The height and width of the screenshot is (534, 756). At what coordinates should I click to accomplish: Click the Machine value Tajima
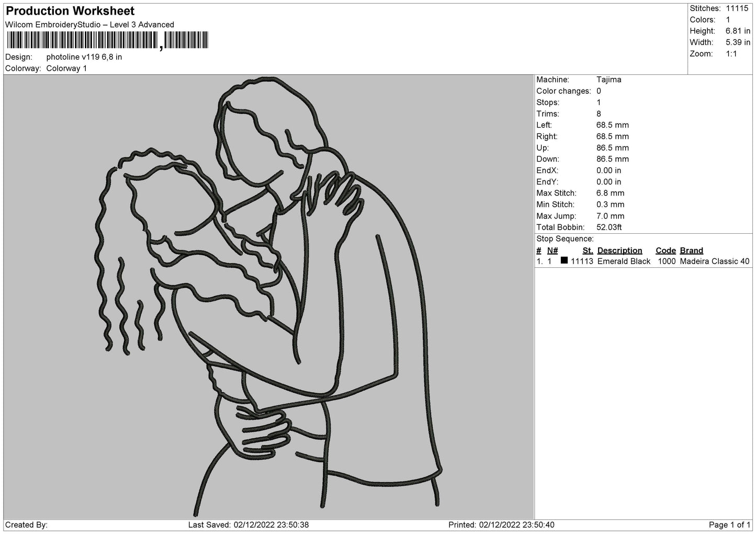[x=609, y=80]
